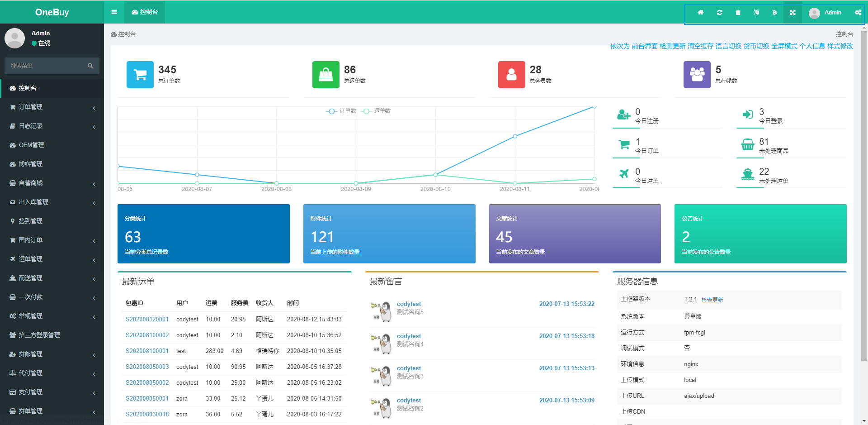Click the red total members user icon
Viewport: 868px width, 425px height.
[511, 75]
